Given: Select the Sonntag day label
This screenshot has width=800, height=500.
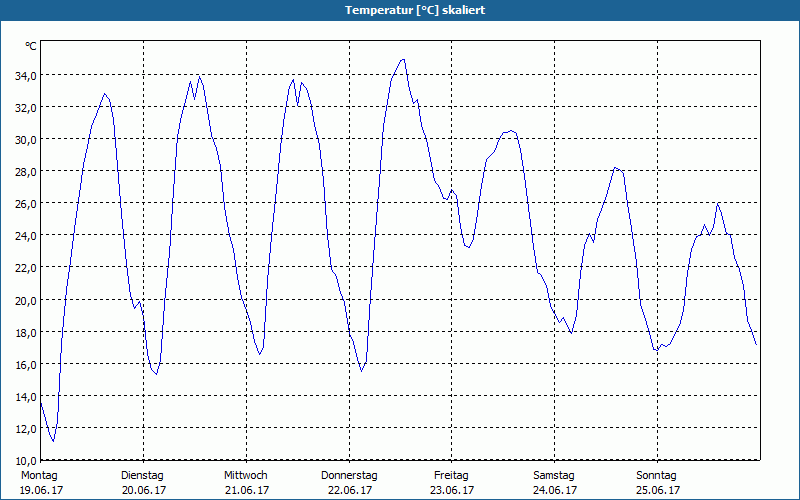Looking at the screenshot, I should coord(656,476).
